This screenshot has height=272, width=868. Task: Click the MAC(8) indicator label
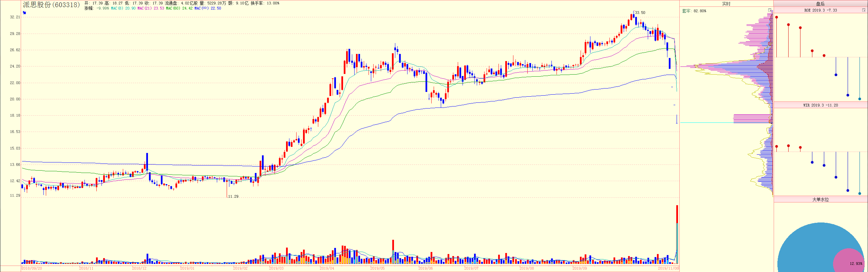click(x=117, y=8)
